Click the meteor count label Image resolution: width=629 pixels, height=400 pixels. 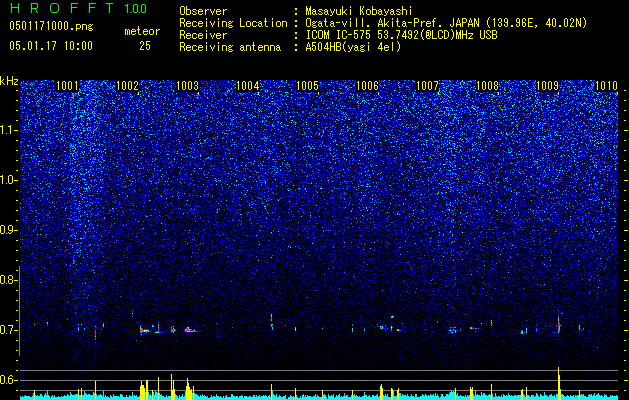(142, 31)
